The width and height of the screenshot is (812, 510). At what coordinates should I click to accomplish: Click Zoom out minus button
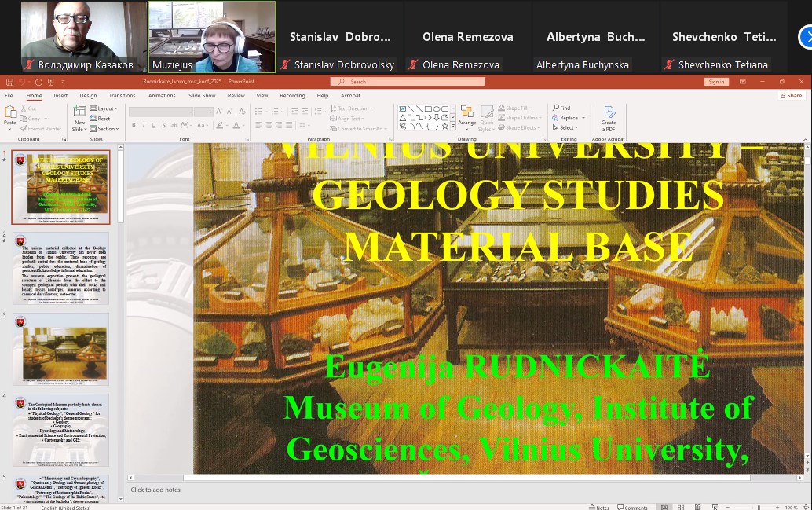click(x=729, y=508)
